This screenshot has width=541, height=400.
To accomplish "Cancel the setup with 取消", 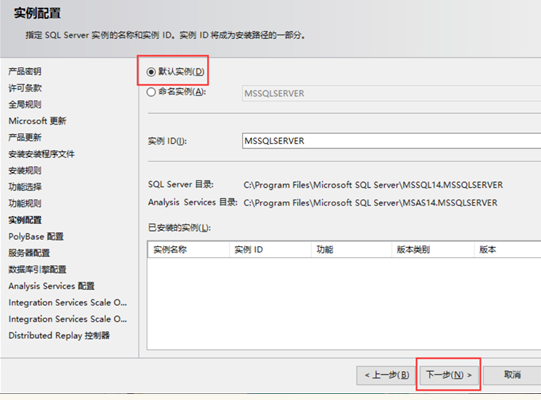I will [512, 375].
